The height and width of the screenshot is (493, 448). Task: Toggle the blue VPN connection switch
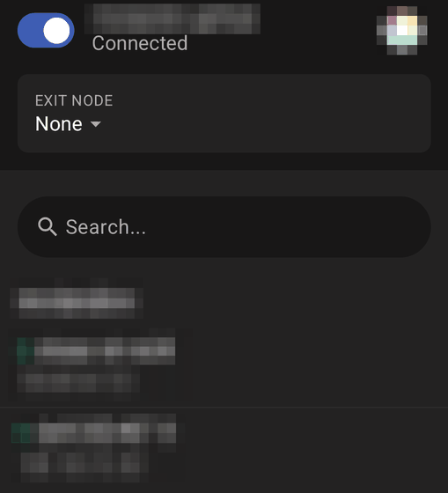(46, 30)
